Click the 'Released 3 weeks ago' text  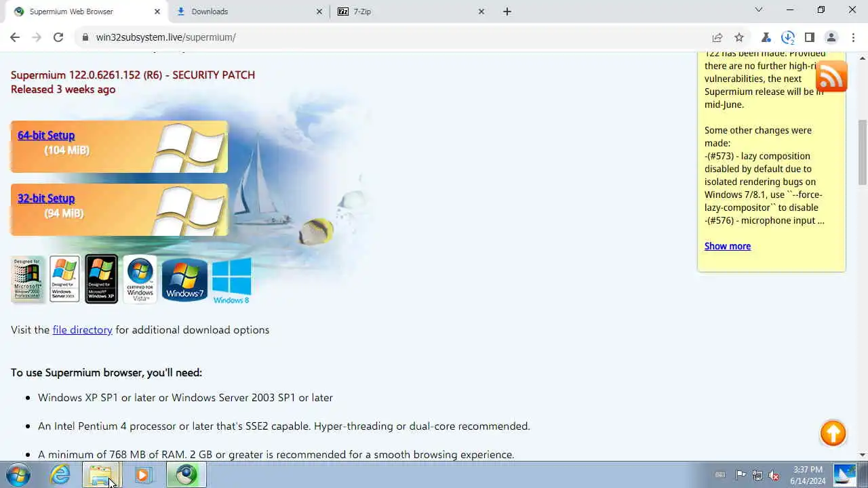pyautogui.click(x=63, y=89)
